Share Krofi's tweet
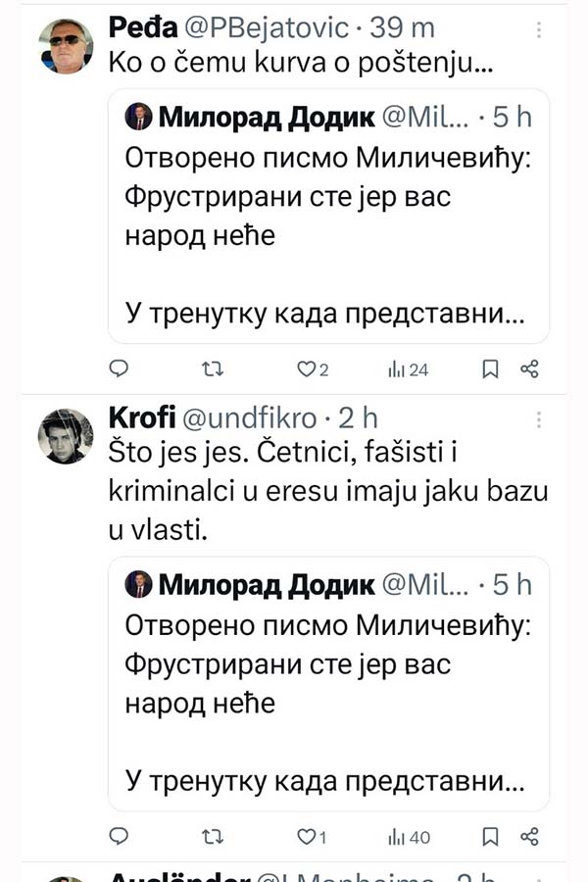The image size is (588, 882). 529,837
